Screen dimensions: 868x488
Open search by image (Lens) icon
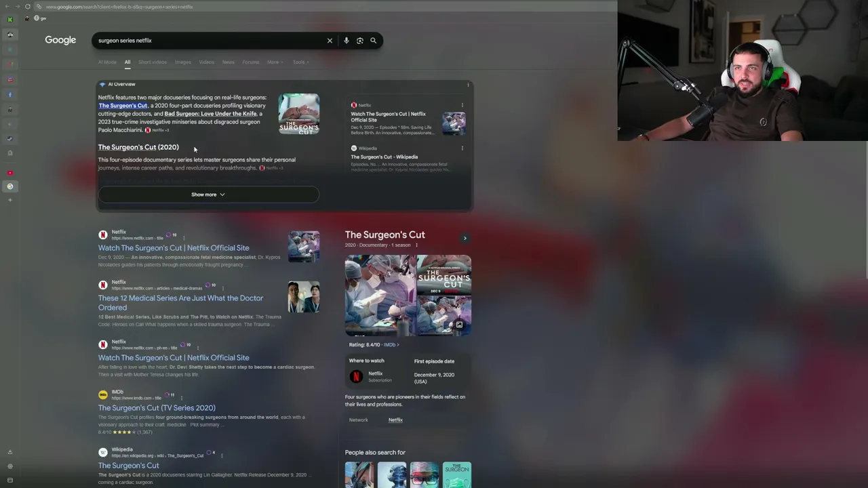[359, 41]
